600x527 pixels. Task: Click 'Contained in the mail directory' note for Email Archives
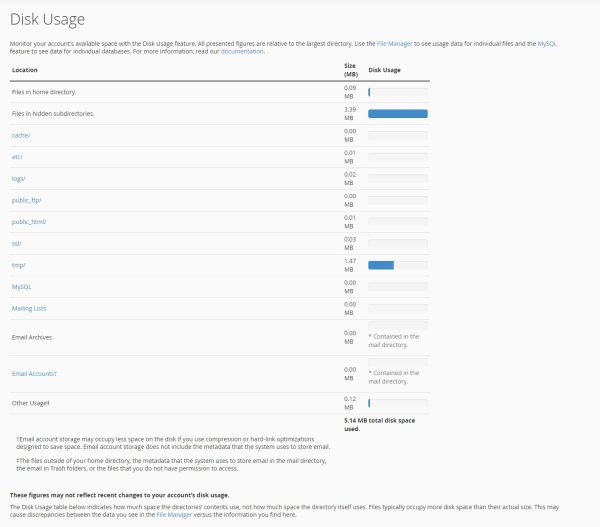(x=393, y=341)
